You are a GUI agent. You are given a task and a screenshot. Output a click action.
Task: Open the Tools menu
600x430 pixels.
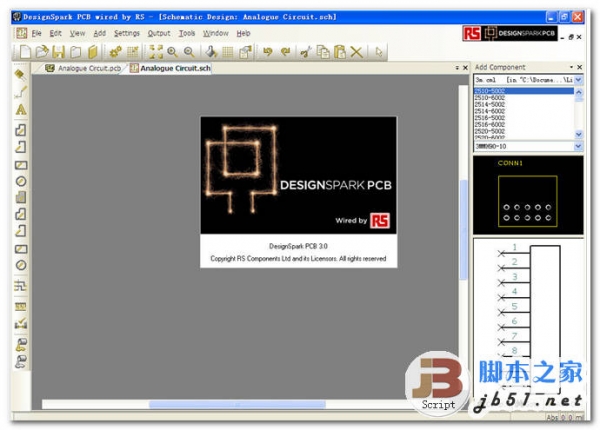[187, 33]
